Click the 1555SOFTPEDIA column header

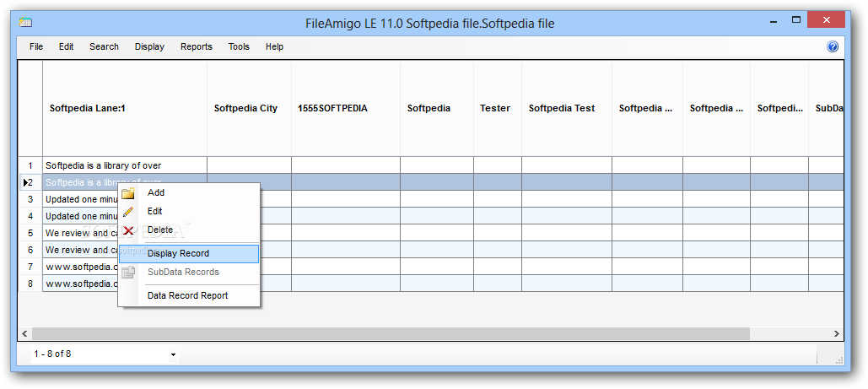[x=346, y=109]
